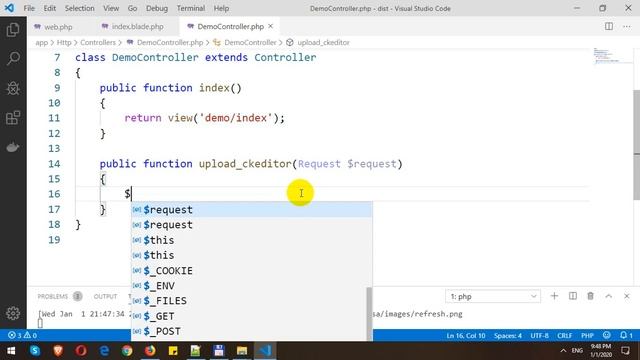Click the Ln 16, Col 10 status entry
The width and height of the screenshot is (640, 360).
466,336
